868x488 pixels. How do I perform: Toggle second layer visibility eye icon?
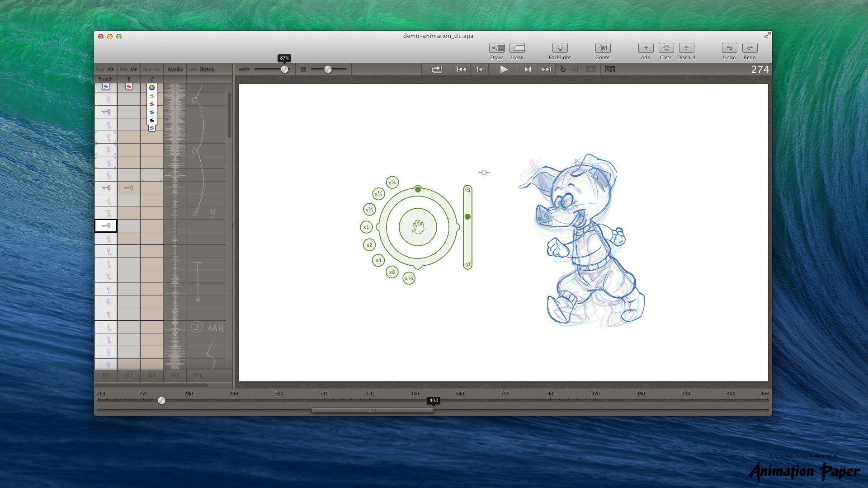(x=134, y=70)
